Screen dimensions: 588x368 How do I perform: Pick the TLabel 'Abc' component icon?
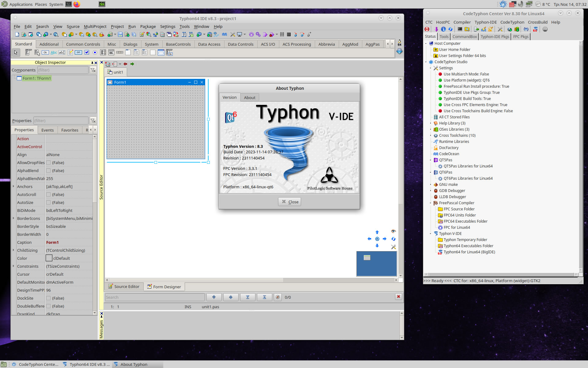pos(54,52)
